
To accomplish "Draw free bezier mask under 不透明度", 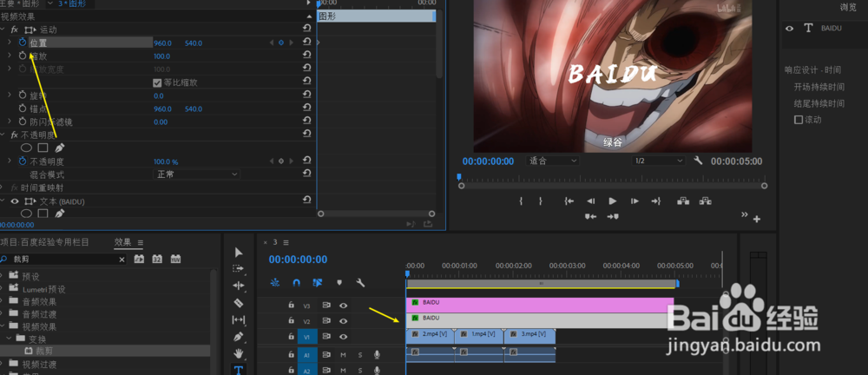I will coord(60,148).
